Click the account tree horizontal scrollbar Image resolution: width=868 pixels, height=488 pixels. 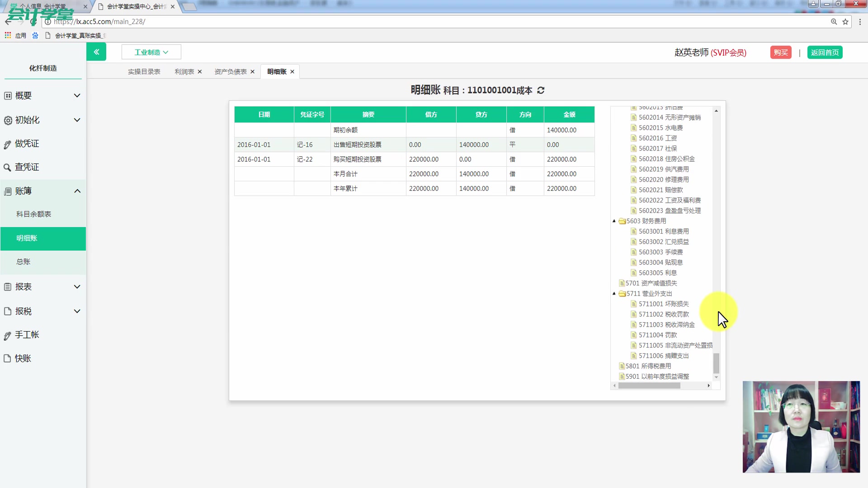click(649, 385)
